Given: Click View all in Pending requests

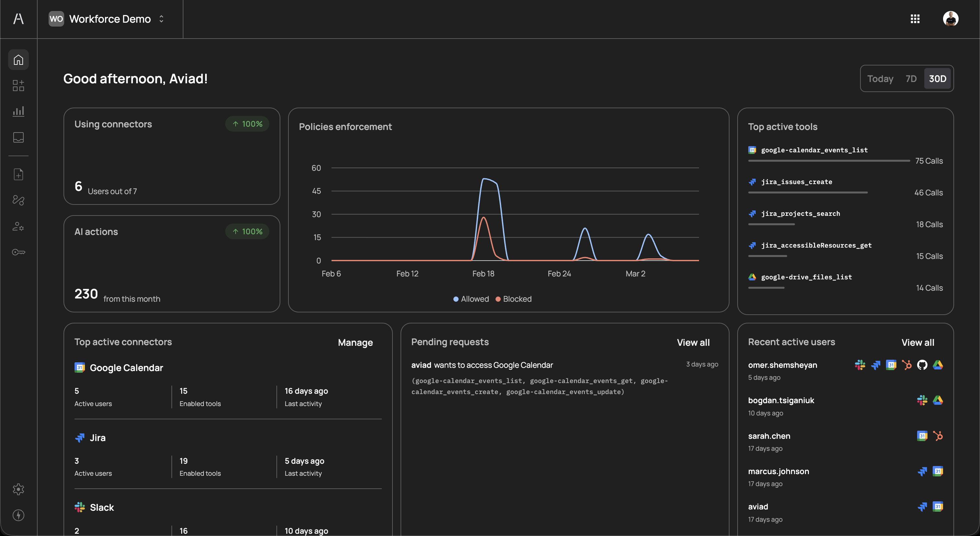Looking at the screenshot, I should click(693, 343).
